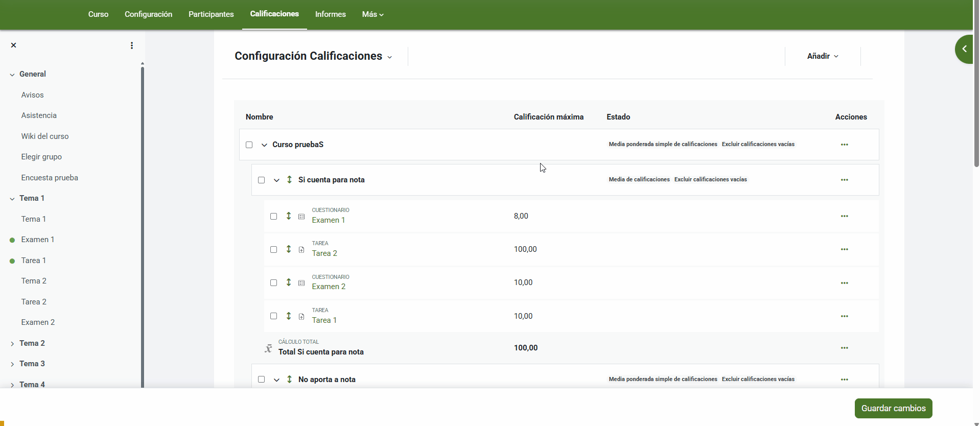
Task: Close the course index sidebar
Action: [x=14, y=45]
